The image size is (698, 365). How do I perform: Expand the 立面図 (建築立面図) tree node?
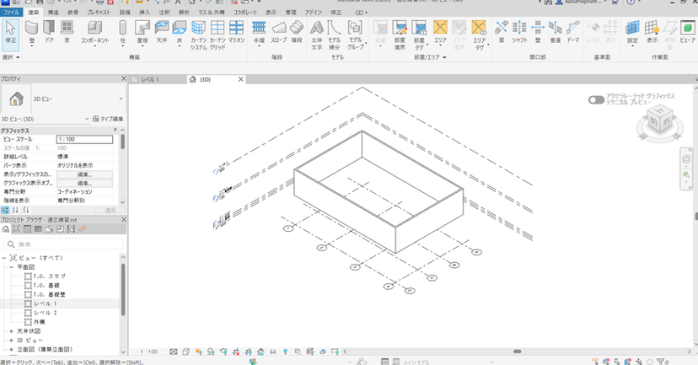pyautogui.click(x=11, y=349)
